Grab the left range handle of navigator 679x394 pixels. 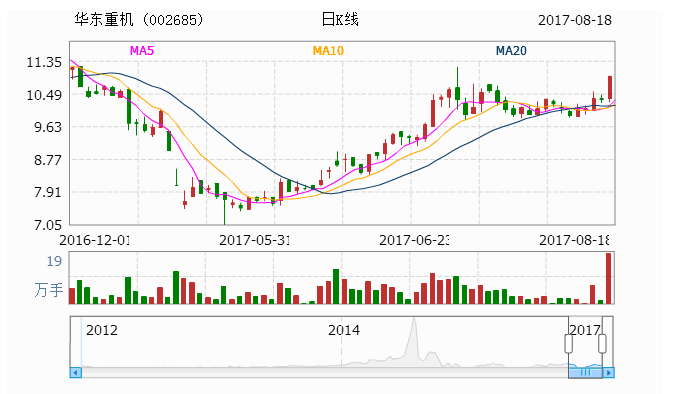coord(569,344)
